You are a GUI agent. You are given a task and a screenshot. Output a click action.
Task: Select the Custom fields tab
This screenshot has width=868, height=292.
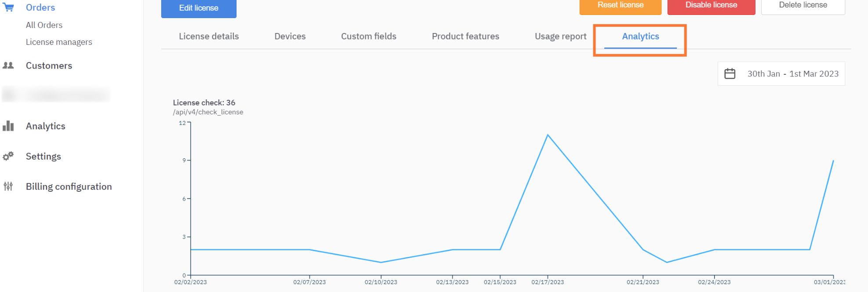click(x=368, y=36)
